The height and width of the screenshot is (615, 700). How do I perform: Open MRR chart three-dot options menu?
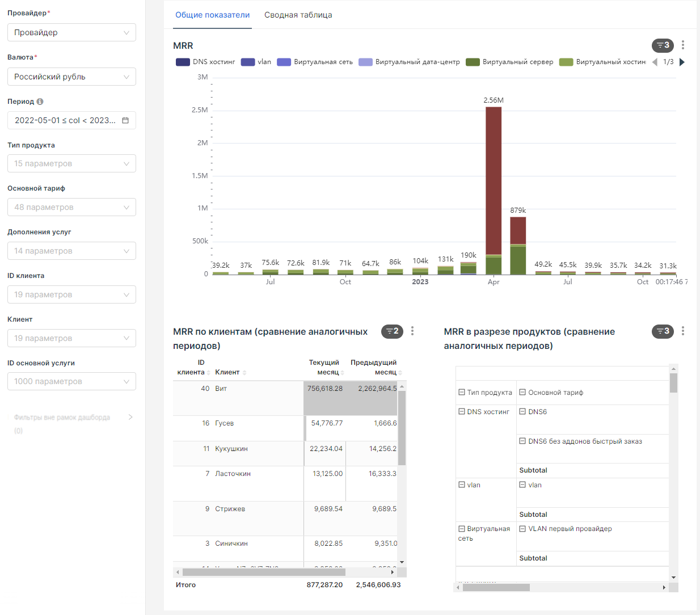(682, 45)
